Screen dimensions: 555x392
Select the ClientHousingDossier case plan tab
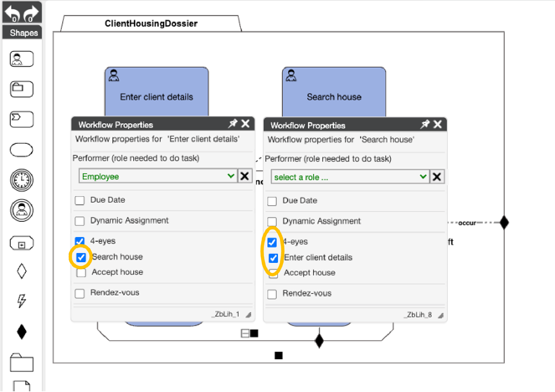click(151, 24)
